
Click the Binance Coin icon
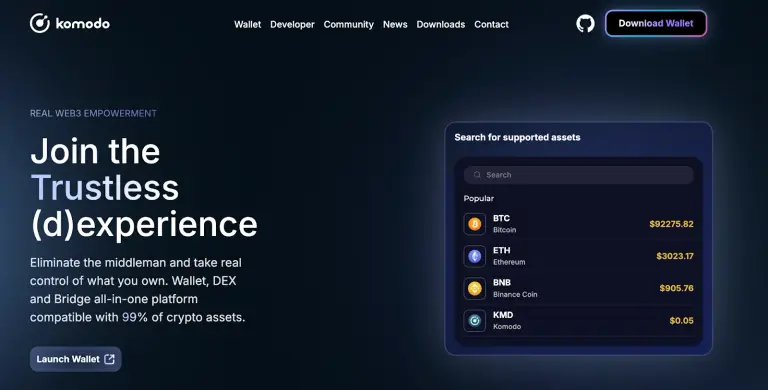click(475, 289)
